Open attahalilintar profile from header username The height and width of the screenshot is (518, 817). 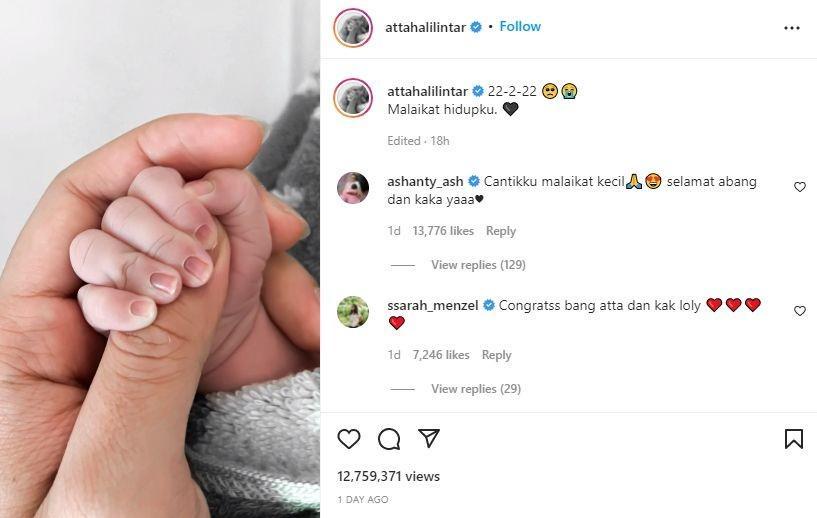[x=425, y=27]
